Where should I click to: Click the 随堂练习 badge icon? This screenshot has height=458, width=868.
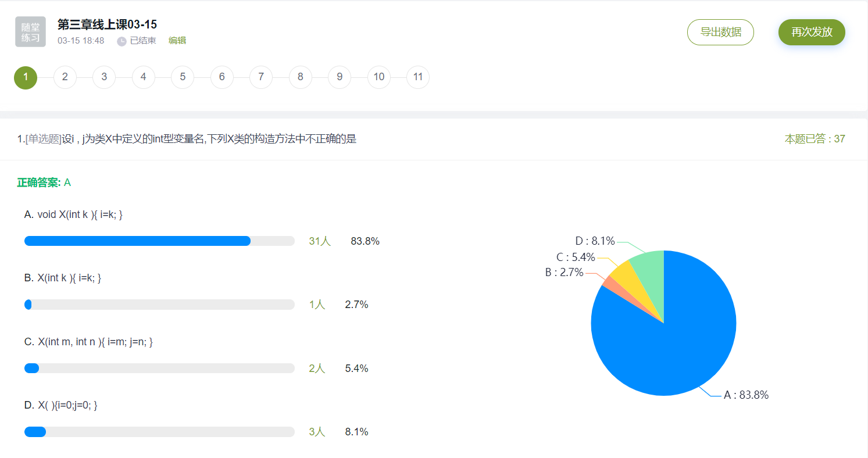pos(30,32)
